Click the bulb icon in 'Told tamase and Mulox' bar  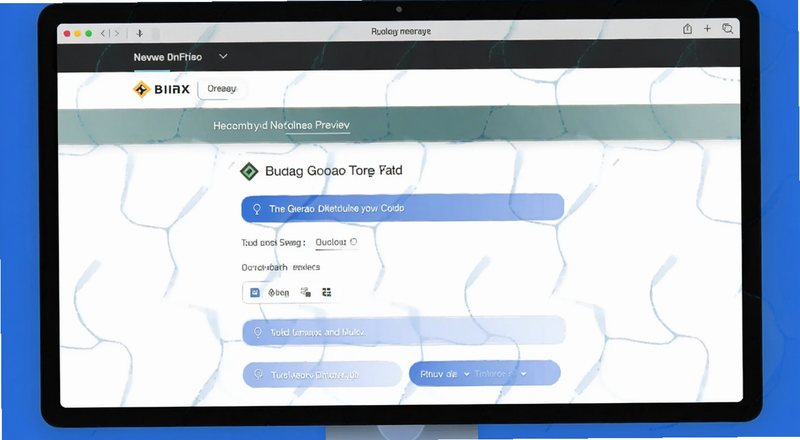258,332
